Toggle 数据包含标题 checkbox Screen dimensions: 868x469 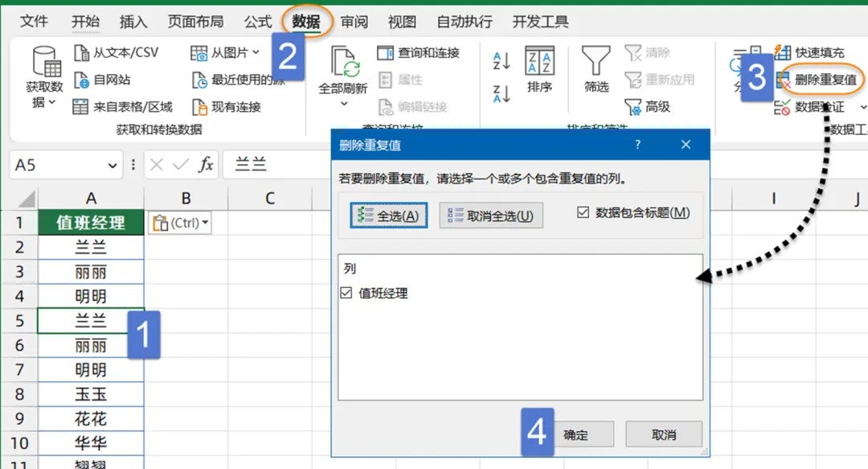tap(583, 212)
